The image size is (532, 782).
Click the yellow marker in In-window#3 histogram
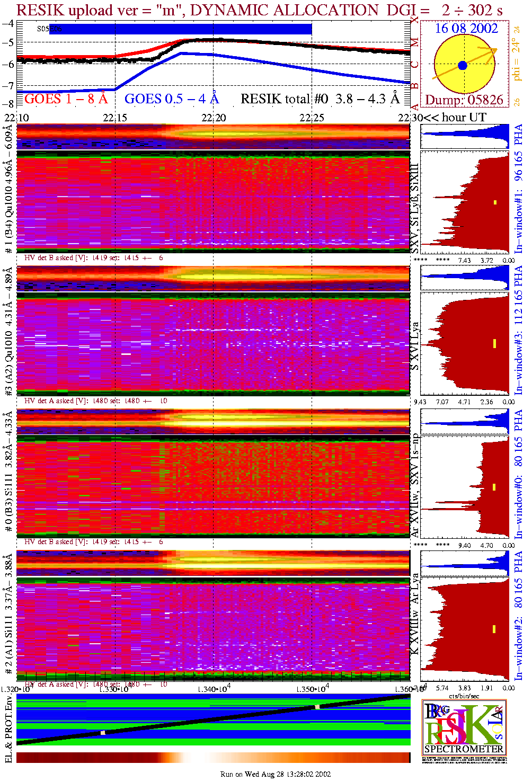[x=494, y=343]
